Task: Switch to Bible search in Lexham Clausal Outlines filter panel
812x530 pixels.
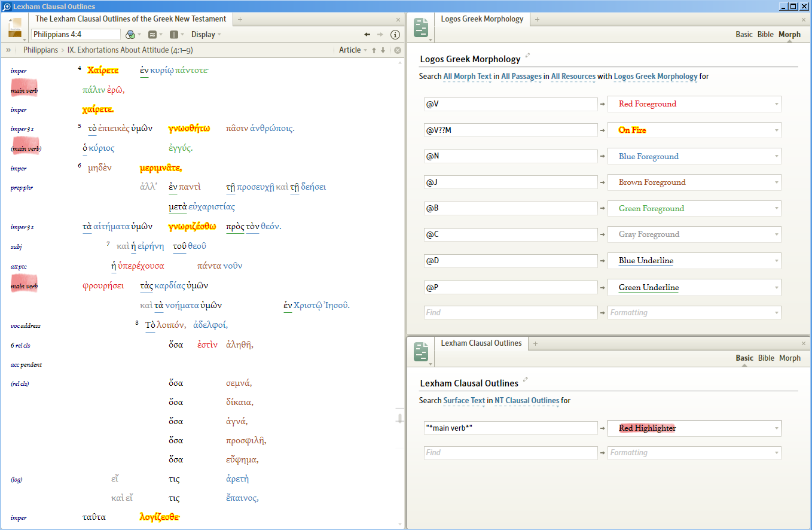Action: pyautogui.click(x=766, y=358)
